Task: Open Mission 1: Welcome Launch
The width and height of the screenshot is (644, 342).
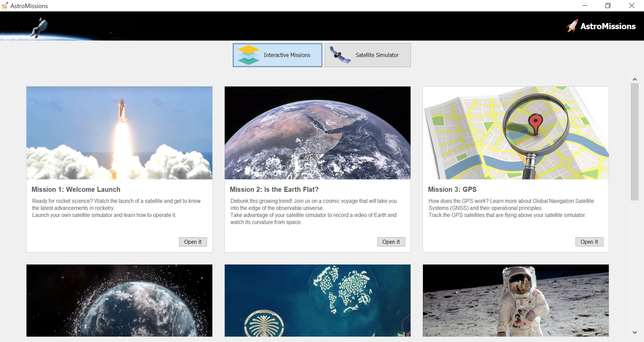Action: point(193,242)
